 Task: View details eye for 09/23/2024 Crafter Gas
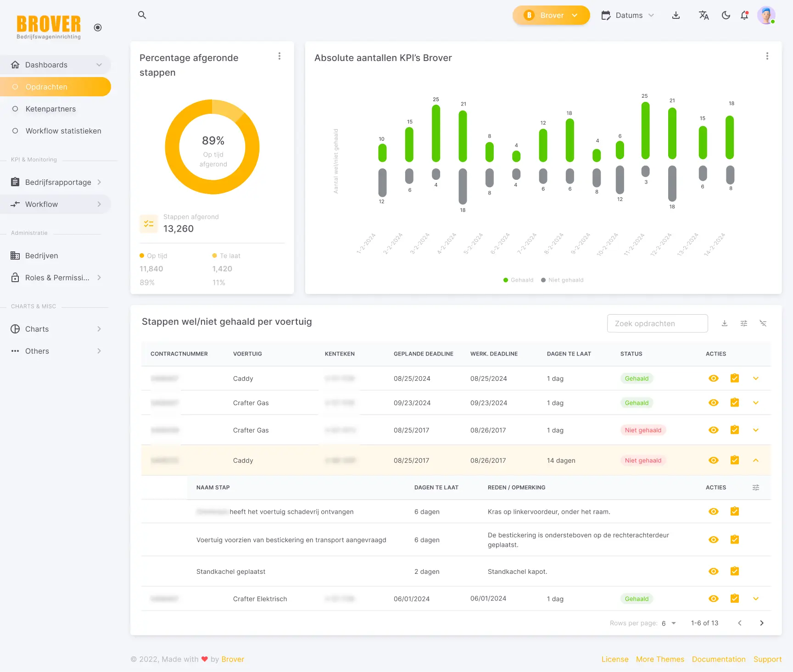[x=714, y=403]
